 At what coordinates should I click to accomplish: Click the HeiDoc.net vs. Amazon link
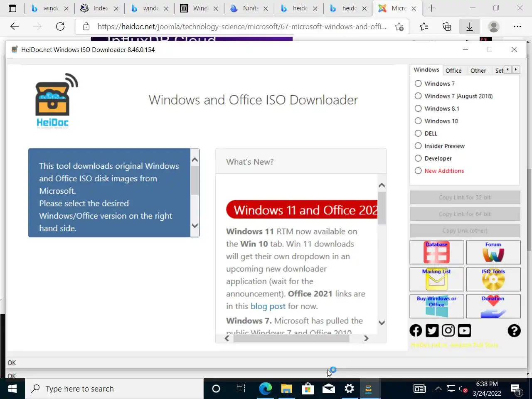(x=454, y=345)
